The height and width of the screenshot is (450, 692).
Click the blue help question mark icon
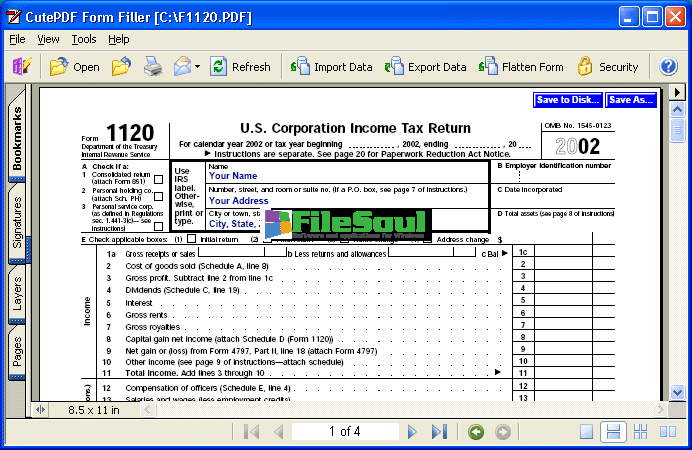tap(668, 67)
